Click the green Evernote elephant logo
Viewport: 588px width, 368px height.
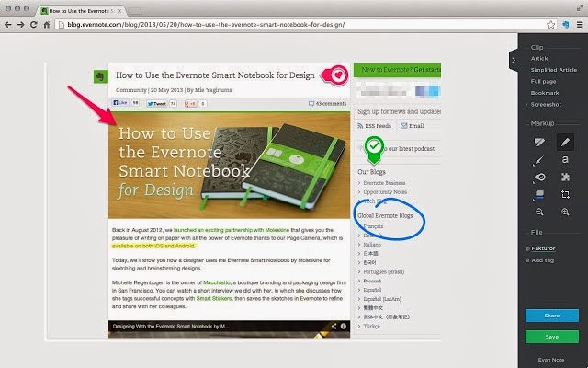[100, 76]
